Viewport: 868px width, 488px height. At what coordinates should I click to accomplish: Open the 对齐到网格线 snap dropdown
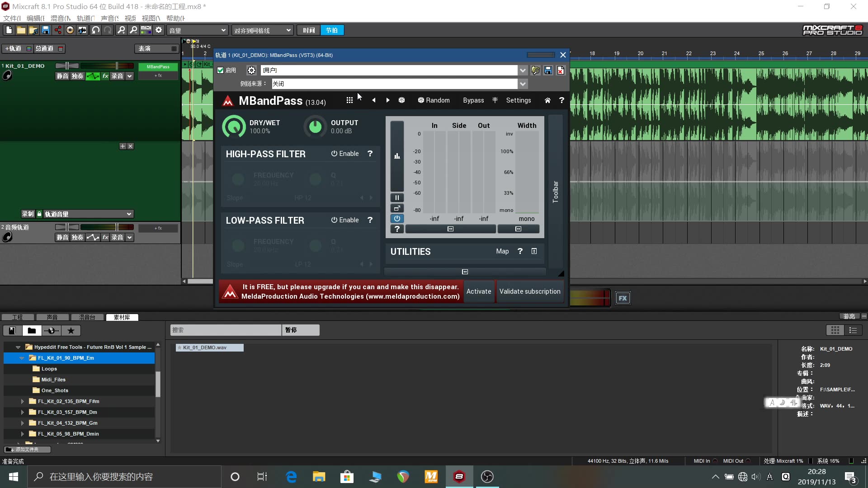(x=263, y=30)
